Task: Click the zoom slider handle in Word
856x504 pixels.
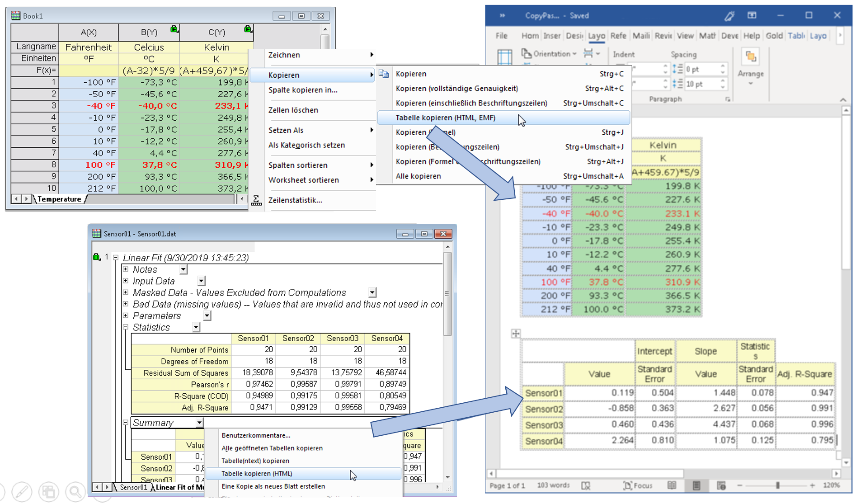Action: point(778,485)
